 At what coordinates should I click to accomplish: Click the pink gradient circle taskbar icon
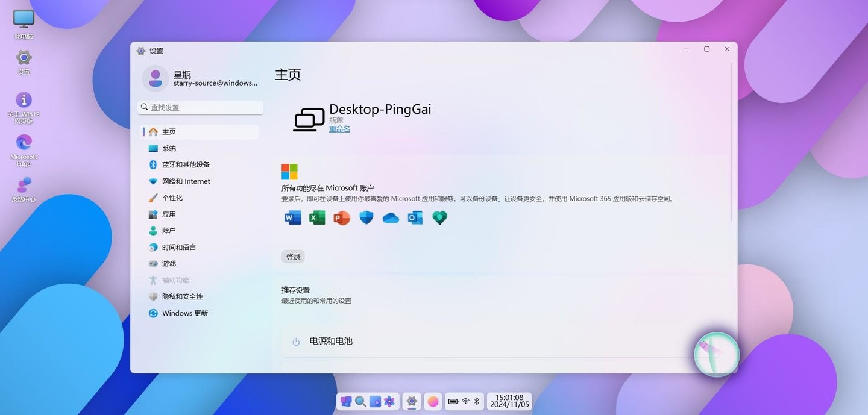click(x=432, y=401)
